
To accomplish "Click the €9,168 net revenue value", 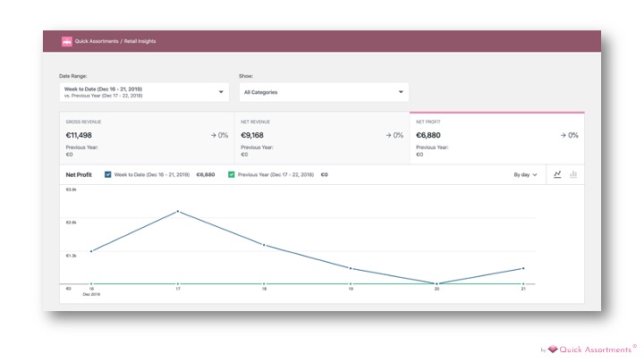I will (x=252, y=135).
